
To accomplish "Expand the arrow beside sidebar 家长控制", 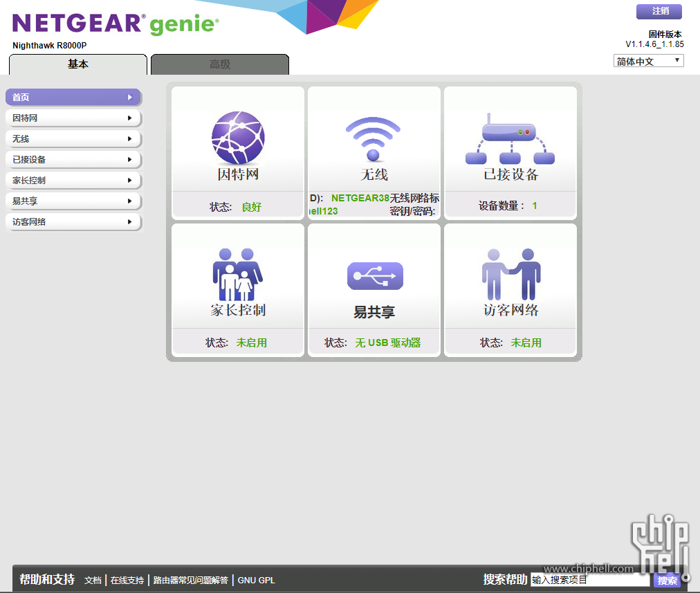I will click(x=130, y=181).
